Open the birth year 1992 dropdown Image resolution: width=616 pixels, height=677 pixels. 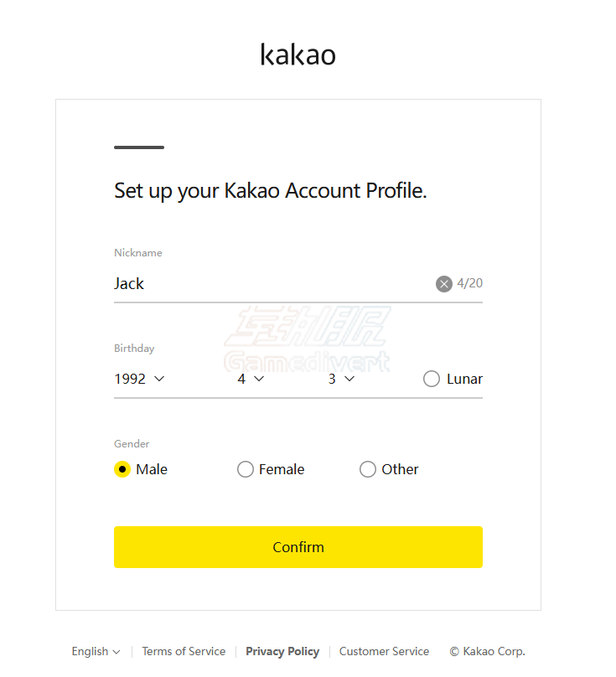(139, 379)
